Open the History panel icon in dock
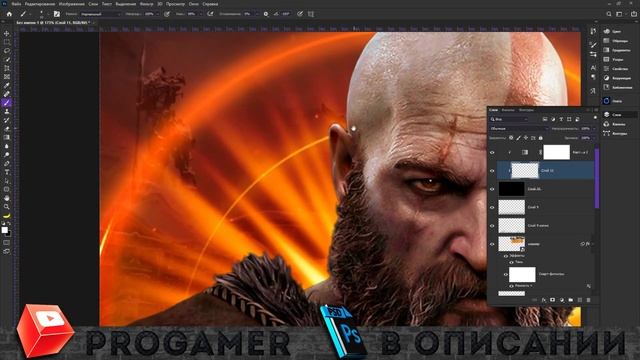 pyautogui.click(x=593, y=32)
